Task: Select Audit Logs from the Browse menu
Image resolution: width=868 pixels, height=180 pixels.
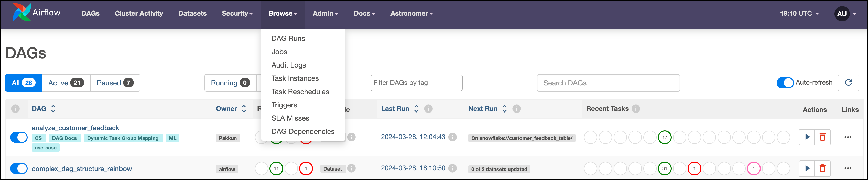Action: click(288, 65)
